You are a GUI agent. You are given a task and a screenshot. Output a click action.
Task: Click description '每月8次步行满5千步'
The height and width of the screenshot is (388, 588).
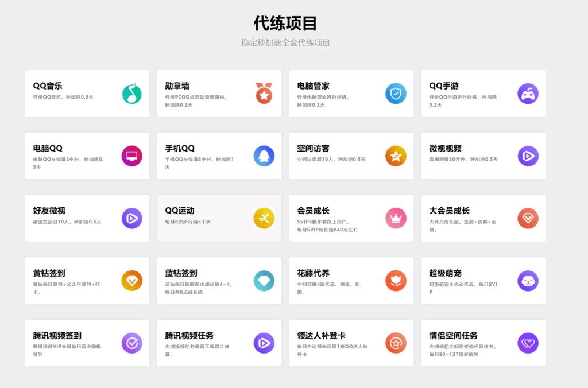(188, 222)
